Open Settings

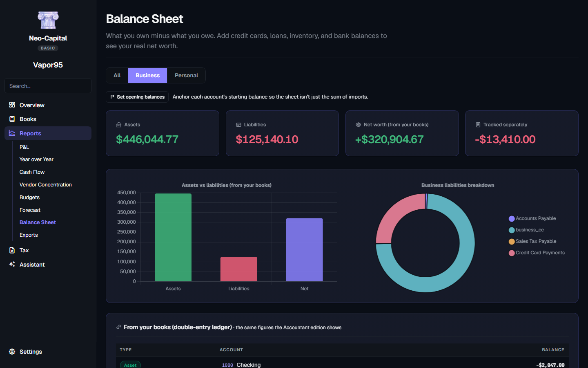48,352
